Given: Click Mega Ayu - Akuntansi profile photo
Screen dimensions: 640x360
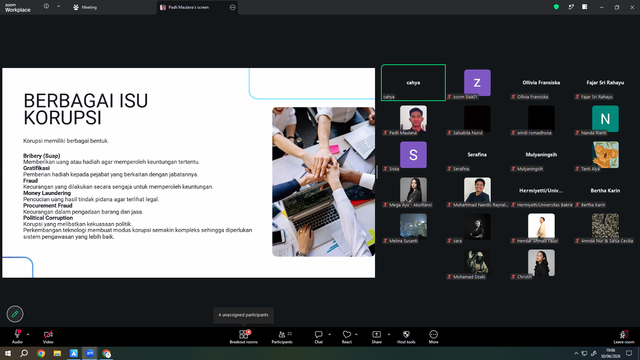Looking at the screenshot, I should coord(413,191).
